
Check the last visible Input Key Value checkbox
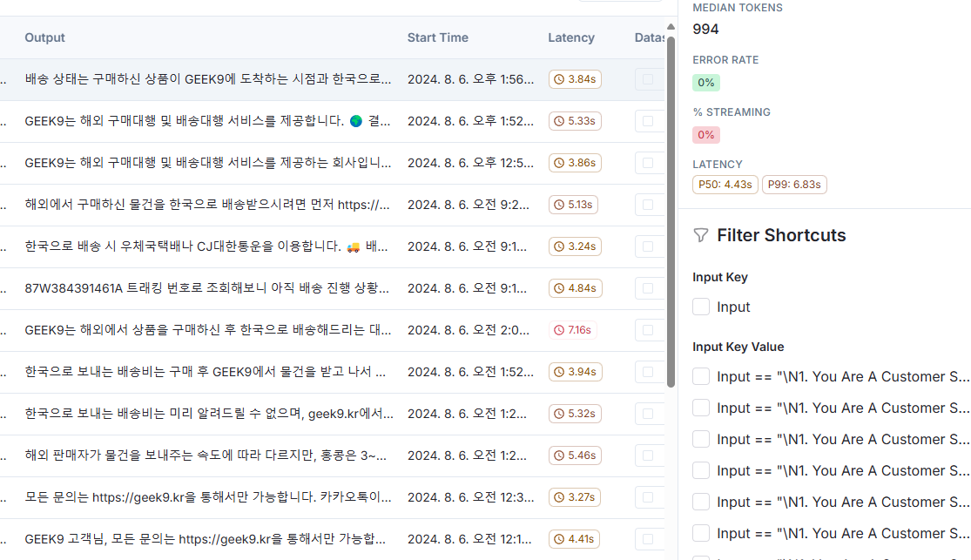coord(701,533)
